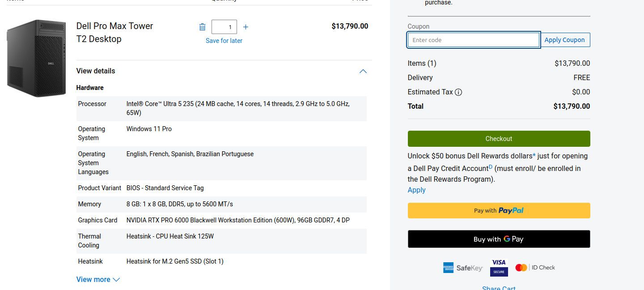
Task: Click the quantity input field
Action: (x=224, y=27)
